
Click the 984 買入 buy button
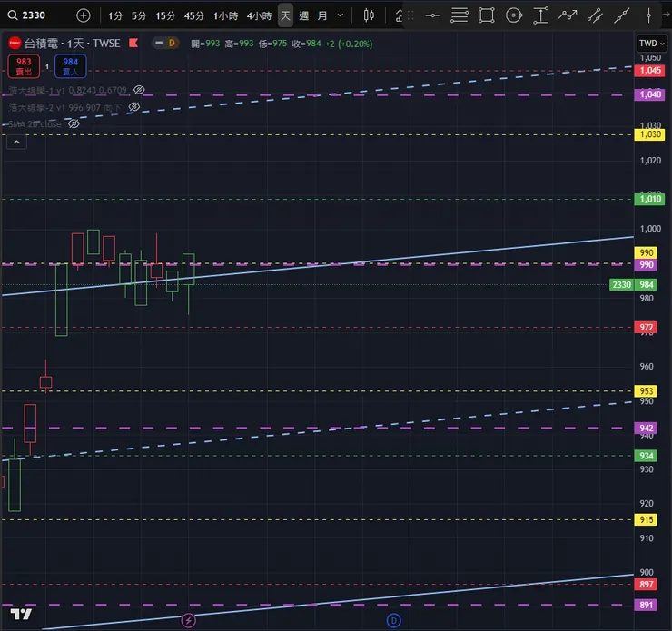[71, 66]
